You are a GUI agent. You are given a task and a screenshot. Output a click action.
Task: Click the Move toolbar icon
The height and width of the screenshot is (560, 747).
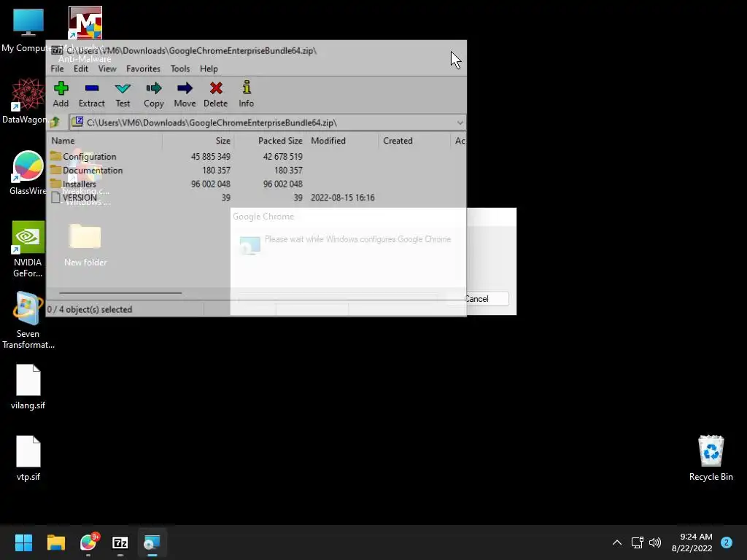click(x=185, y=94)
